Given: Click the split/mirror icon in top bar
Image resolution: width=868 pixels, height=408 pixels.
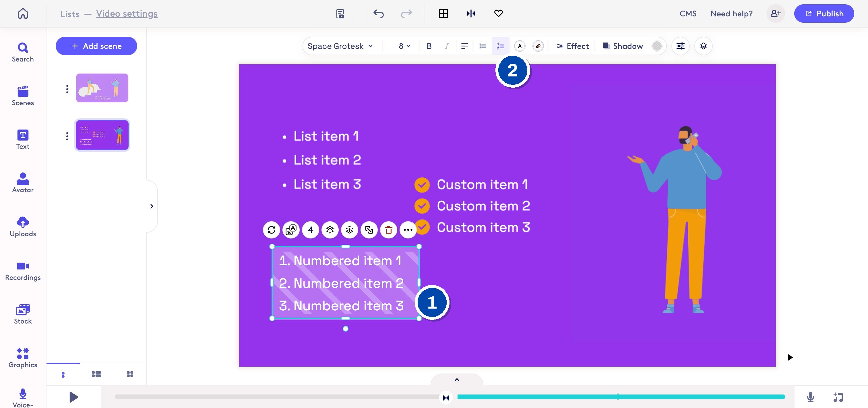Looking at the screenshot, I should pos(471,14).
